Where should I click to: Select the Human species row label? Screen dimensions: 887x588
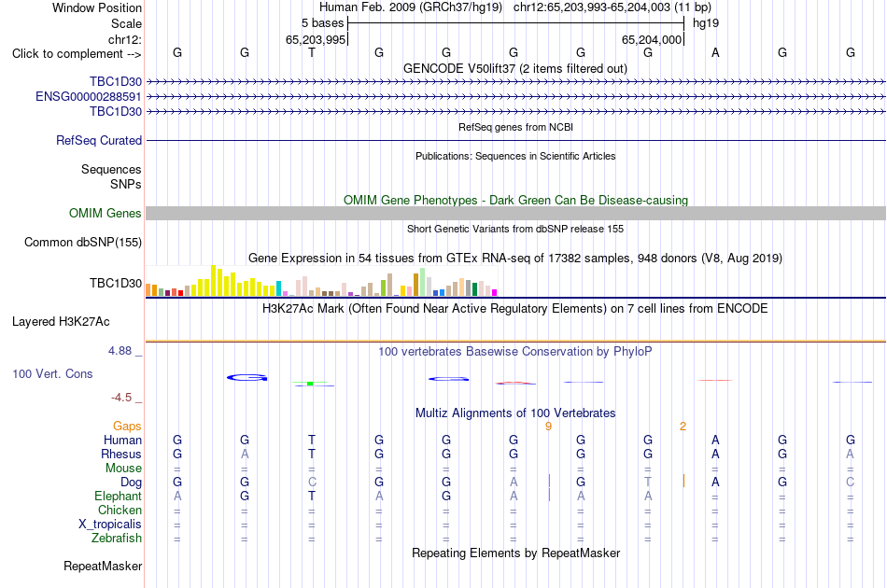click(x=122, y=440)
